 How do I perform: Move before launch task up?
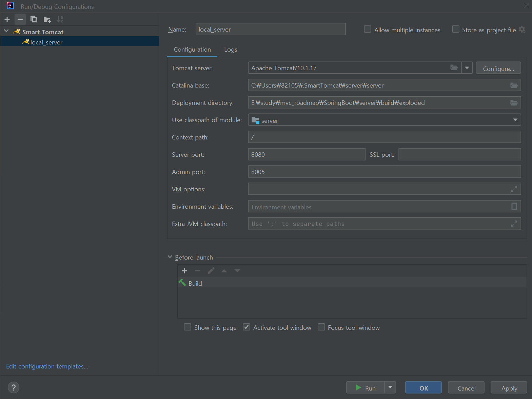pyautogui.click(x=224, y=271)
